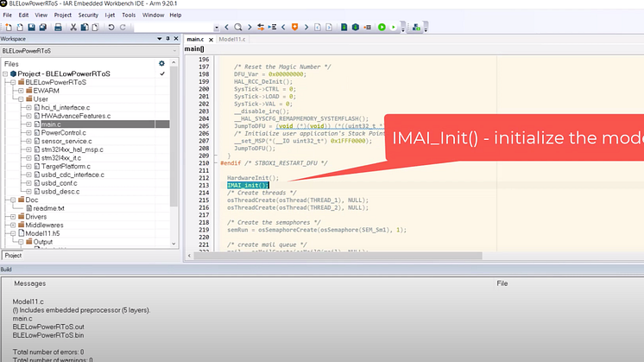Cut selection with the scissors icon
644x362 pixels.
point(73,27)
